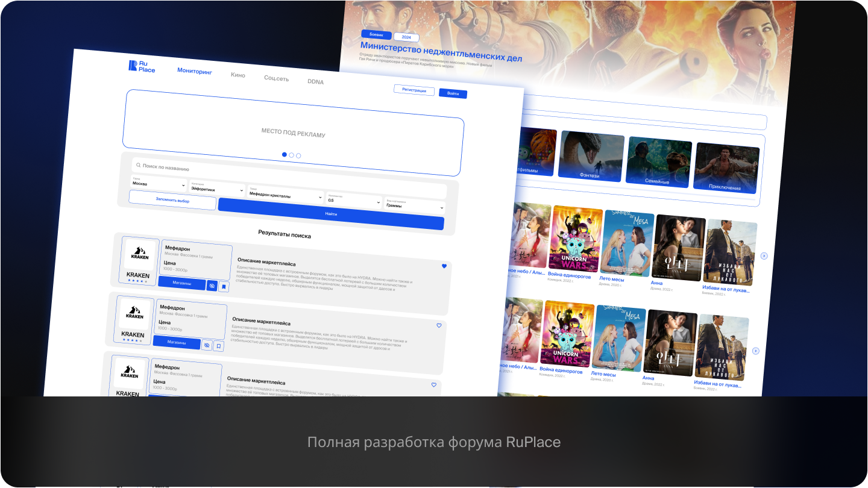The height and width of the screenshot is (488, 868).
Task: Open the Город dropdown showing Москва
Action: point(159,183)
